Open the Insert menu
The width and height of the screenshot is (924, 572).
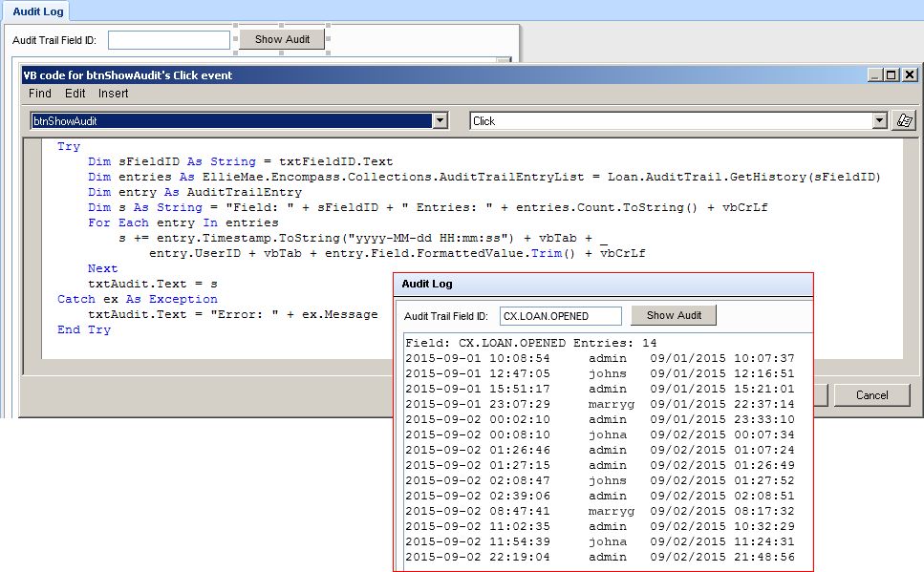click(x=113, y=93)
